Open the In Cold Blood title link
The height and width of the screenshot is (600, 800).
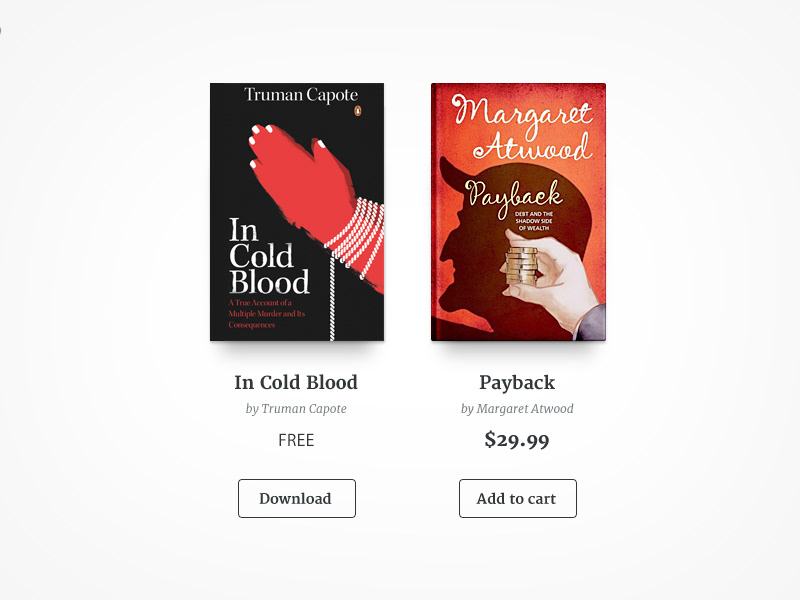click(x=296, y=383)
